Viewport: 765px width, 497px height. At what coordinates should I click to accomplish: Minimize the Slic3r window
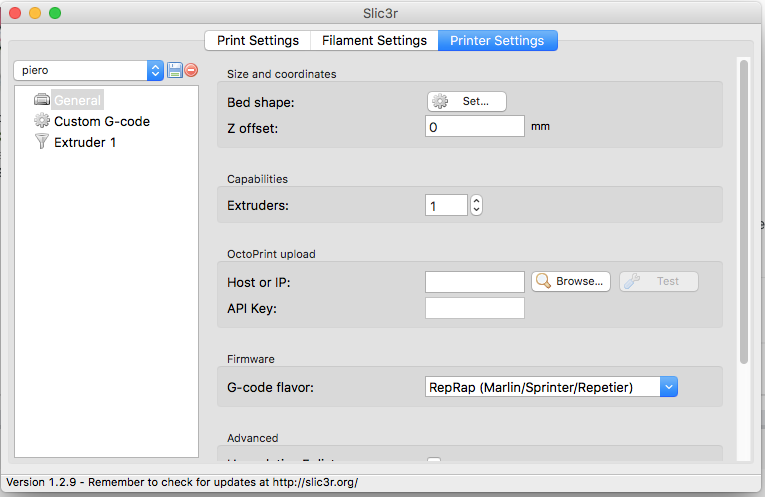click(x=35, y=13)
